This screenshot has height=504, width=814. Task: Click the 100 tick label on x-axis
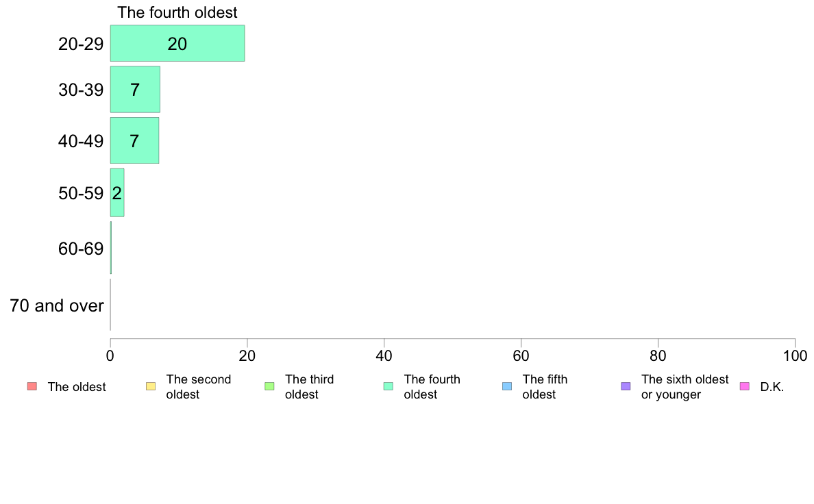(x=795, y=355)
